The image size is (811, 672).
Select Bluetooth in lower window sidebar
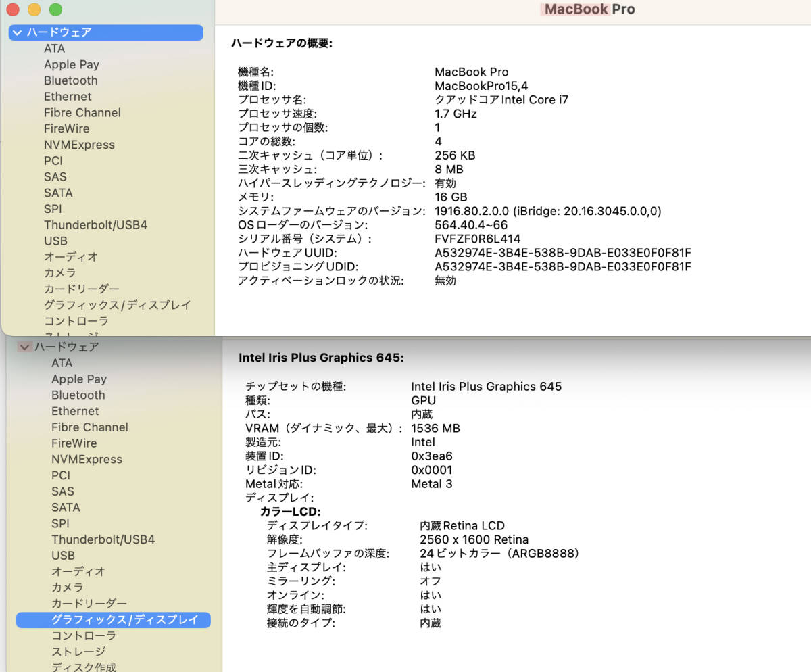point(78,395)
